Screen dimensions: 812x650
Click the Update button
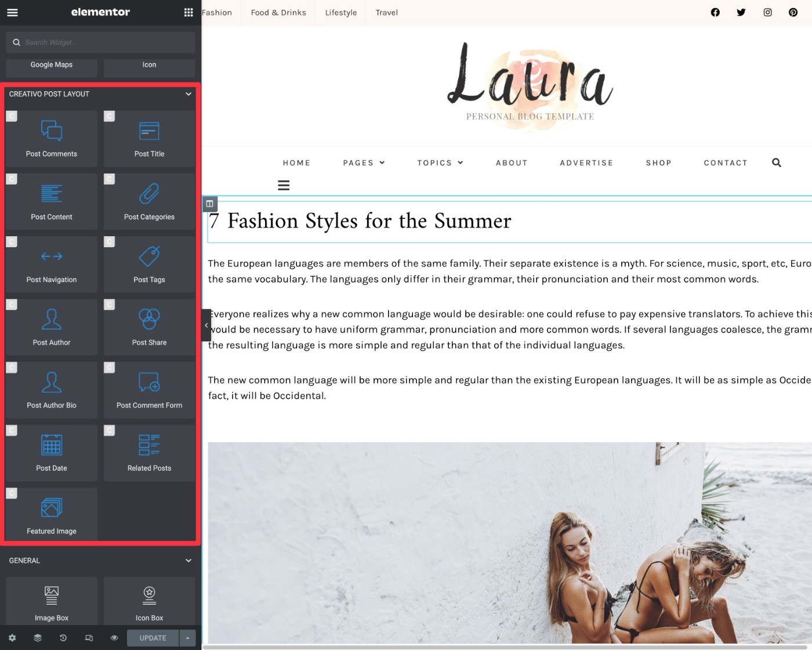coord(153,638)
